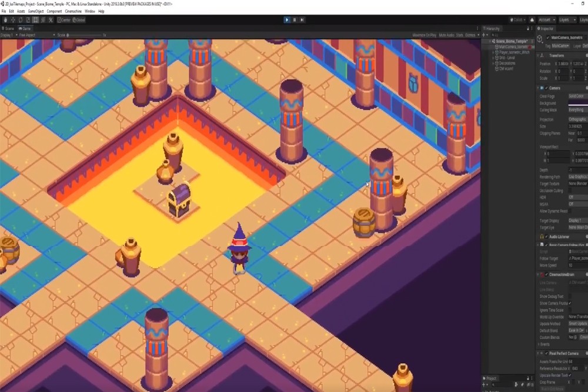Click the Camera component icon
This screenshot has height=392, width=588.
point(542,88)
